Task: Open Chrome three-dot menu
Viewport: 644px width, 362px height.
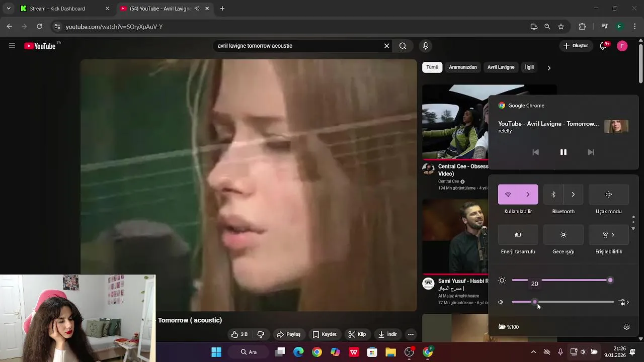Action: click(x=635, y=27)
